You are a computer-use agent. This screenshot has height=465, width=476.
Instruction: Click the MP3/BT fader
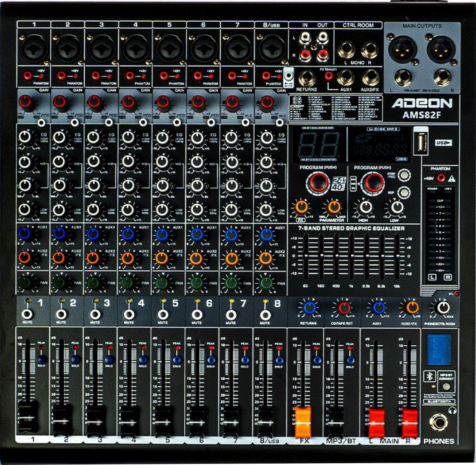(x=336, y=422)
